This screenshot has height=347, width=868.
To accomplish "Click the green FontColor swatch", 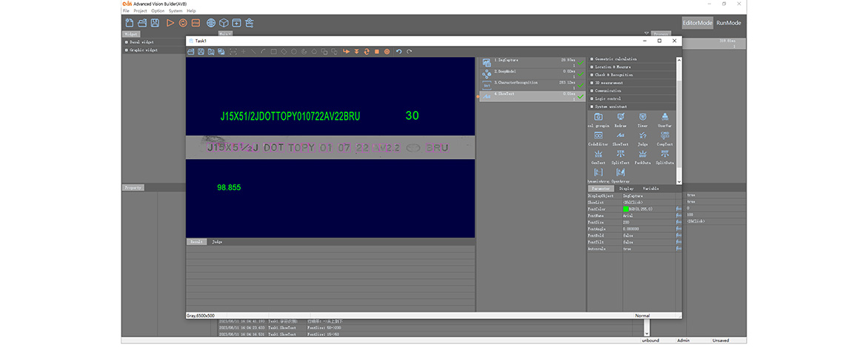I will pyautogui.click(x=626, y=209).
